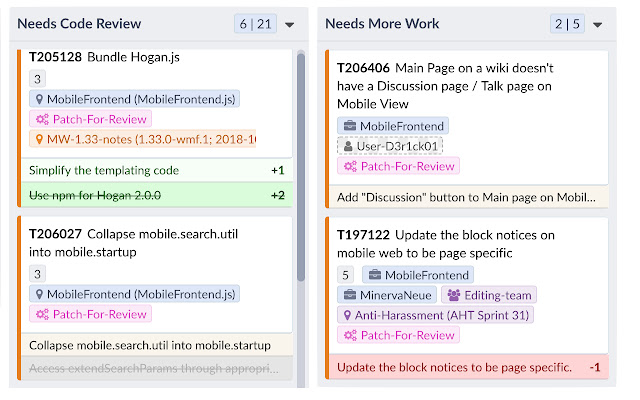The image size is (640, 400).
Task: Click the briefcase icon of MinervaNeue tag
Action: [350, 295]
